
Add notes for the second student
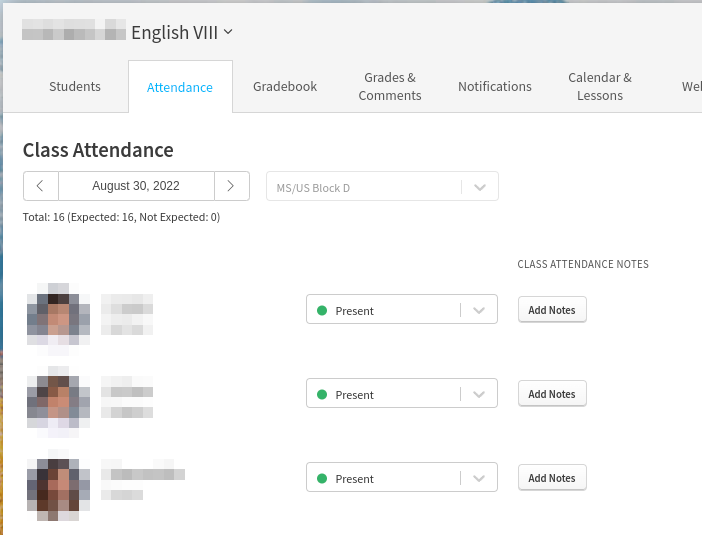click(552, 394)
